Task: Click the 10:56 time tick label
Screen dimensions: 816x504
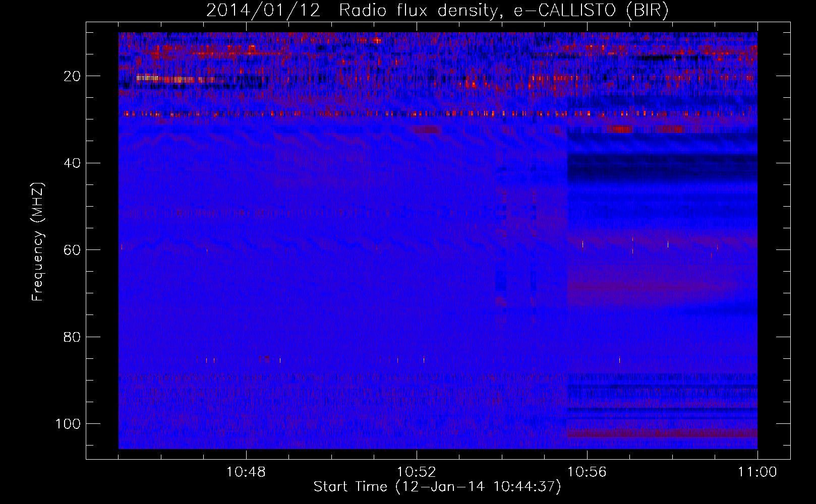Action: pyautogui.click(x=587, y=472)
